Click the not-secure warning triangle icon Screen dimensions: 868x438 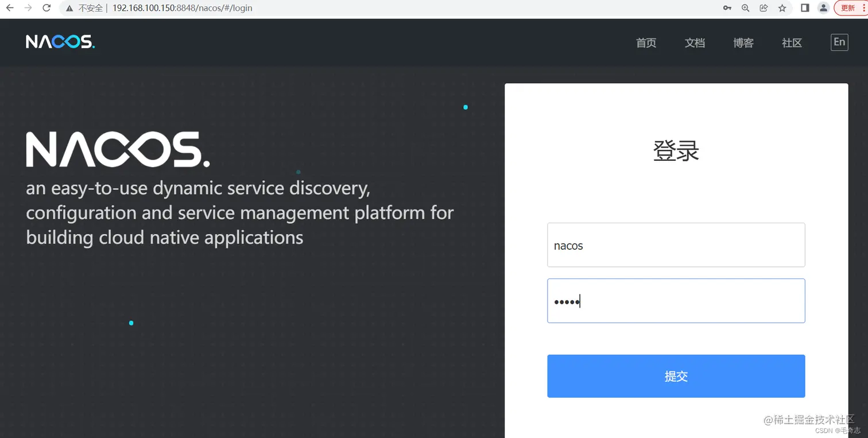[x=69, y=8]
